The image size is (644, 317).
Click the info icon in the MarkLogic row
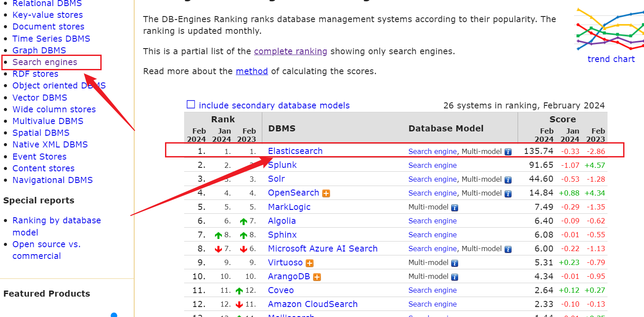455,207
